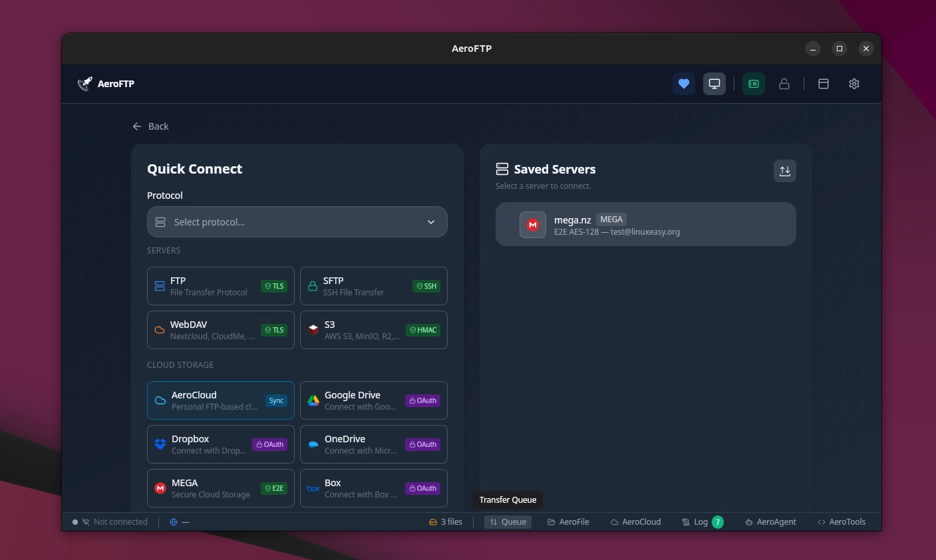
Task: Open AeroAgent in the status bar
Action: pyautogui.click(x=770, y=522)
